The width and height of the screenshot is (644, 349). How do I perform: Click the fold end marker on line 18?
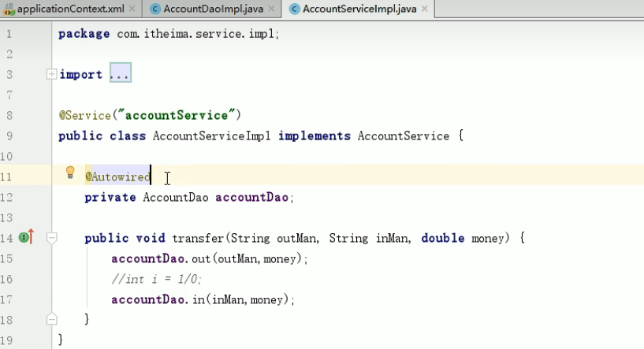tap(51, 319)
